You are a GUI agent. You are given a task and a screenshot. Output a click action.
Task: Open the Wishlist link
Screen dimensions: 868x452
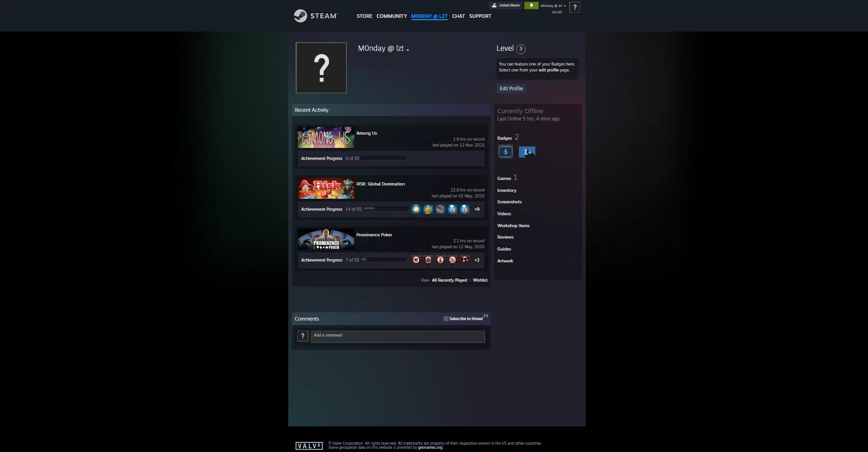[x=480, y=280]
